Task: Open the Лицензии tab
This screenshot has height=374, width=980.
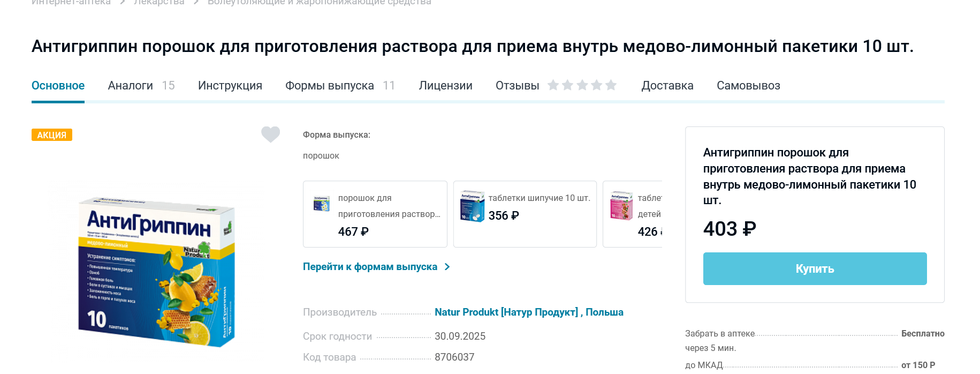Action: [445, 86]
